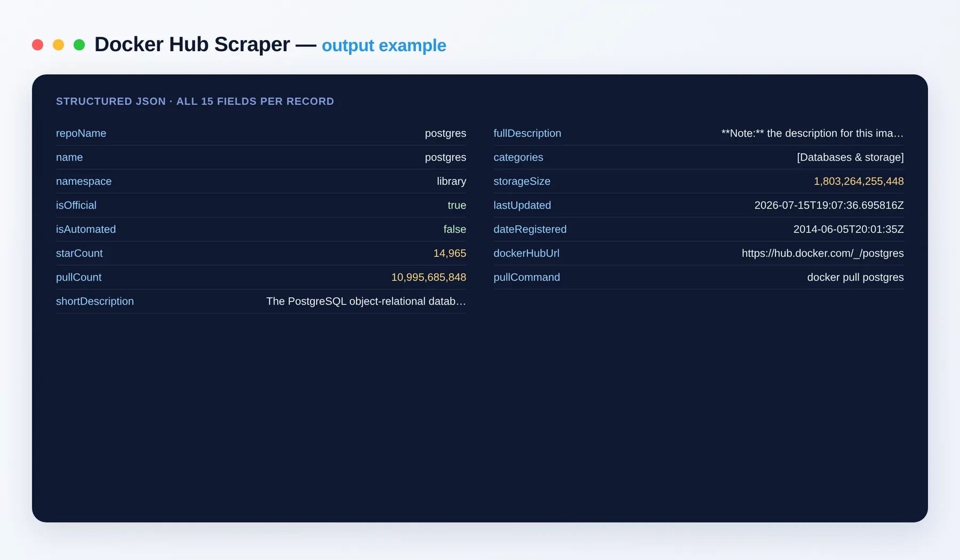Click the 'Docker Hub Scraper' title
The height and width of the screenshot is (560, 960).
(x=192, y=45)
